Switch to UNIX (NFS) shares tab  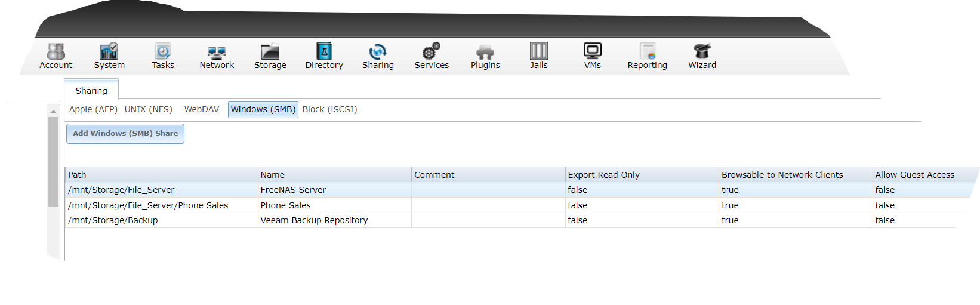pos(149,109)
